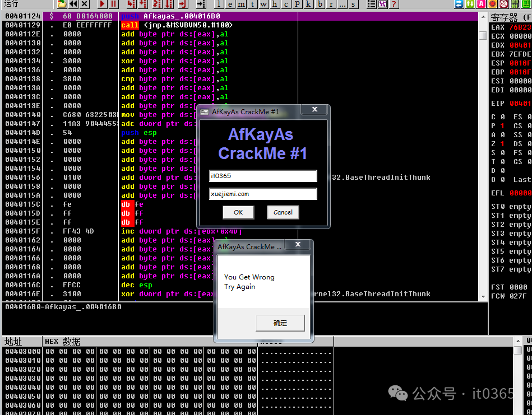Click the pink 'A' plugin icon

481,4
